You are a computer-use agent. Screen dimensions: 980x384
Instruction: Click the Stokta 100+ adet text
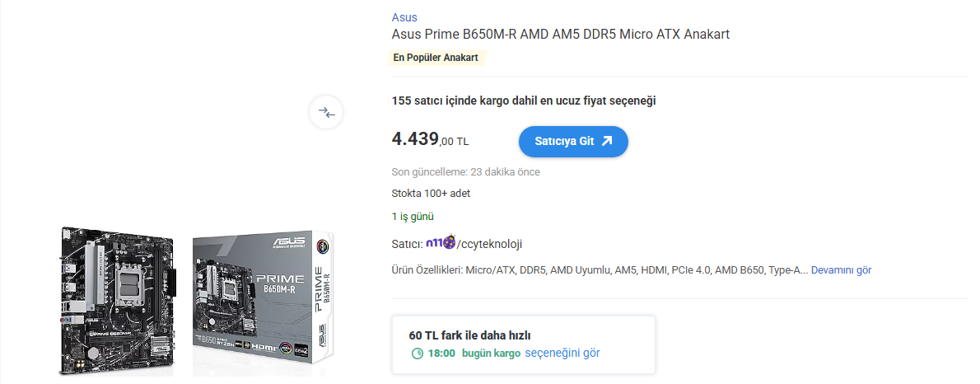pyautogui.click(x=431, y=194)
